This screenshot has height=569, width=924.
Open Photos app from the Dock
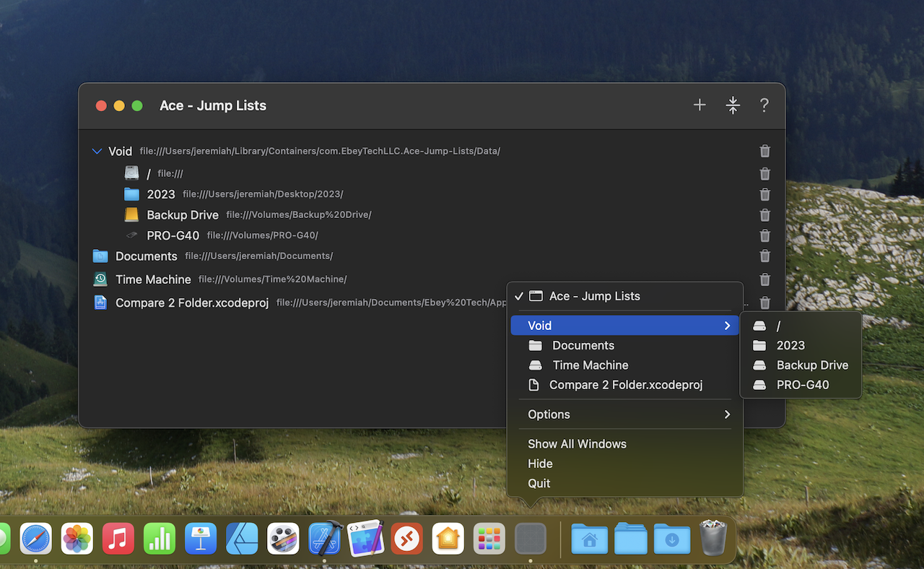coord(77,539)
